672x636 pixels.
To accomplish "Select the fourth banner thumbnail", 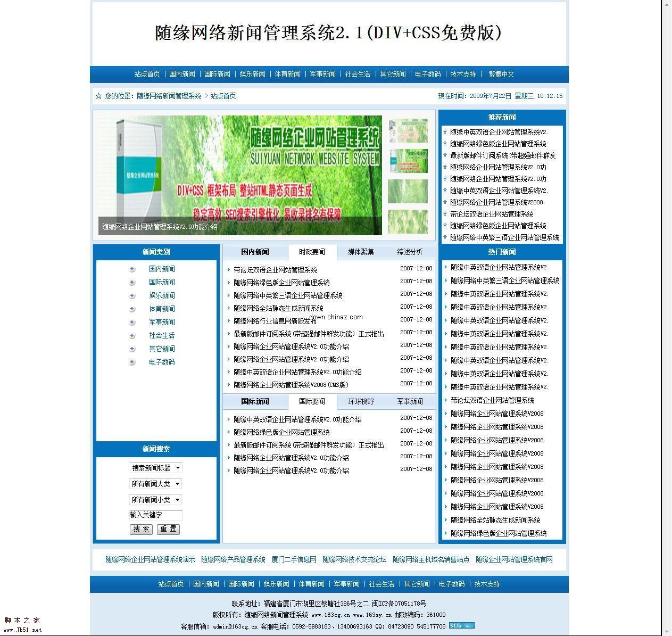I will [x=408, y=221].
